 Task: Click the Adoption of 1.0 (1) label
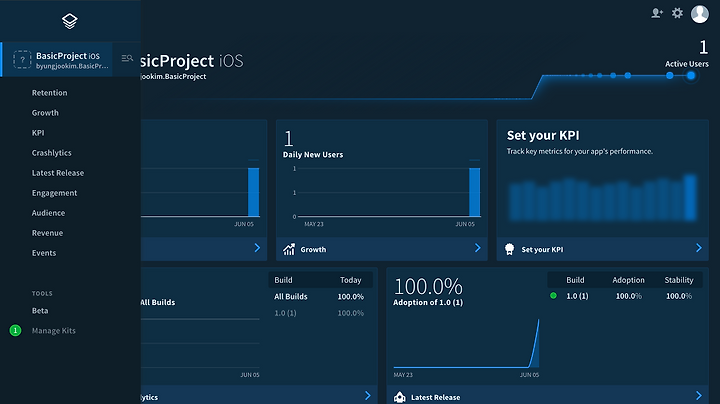click(428, 303)
